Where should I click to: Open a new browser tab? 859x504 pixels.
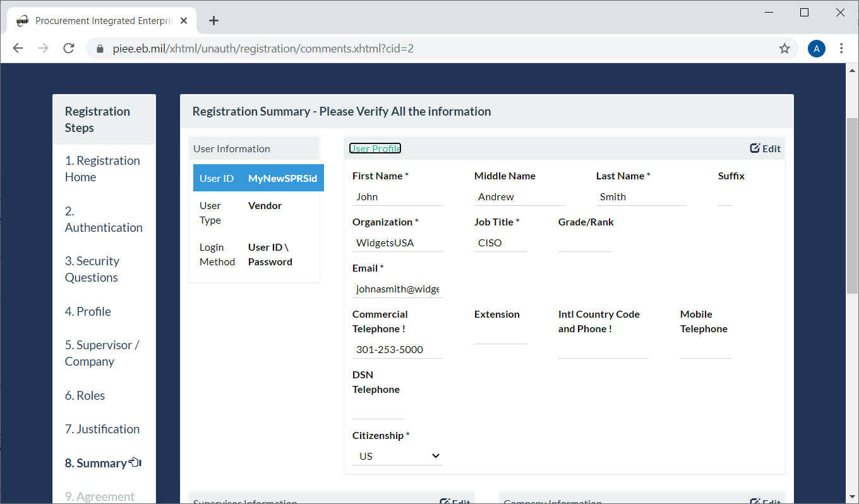pos(213,20)
